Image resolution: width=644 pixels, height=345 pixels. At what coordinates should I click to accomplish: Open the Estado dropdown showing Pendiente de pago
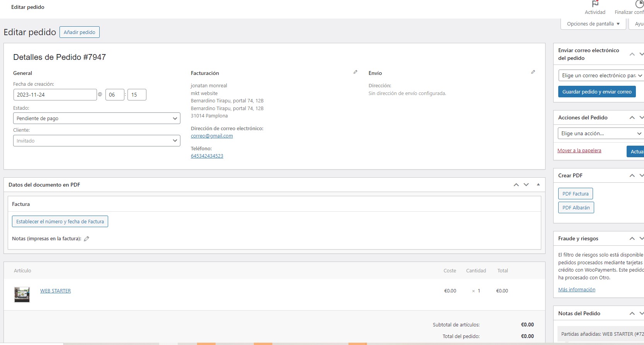tap(97, 118)
